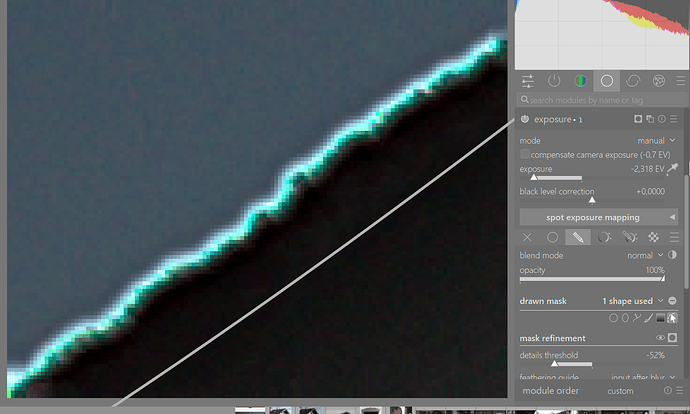
Task: Toggle the exposure module power switch
Action: [x=525, y=119]
